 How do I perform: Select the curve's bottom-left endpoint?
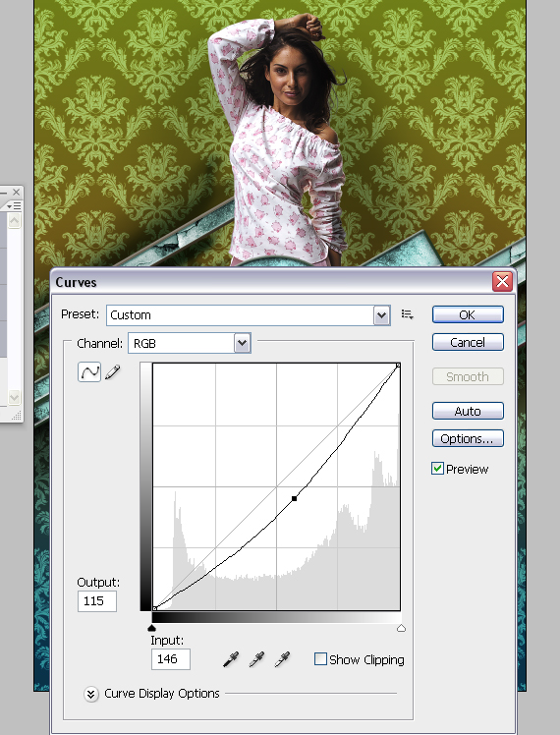[154, 608]
